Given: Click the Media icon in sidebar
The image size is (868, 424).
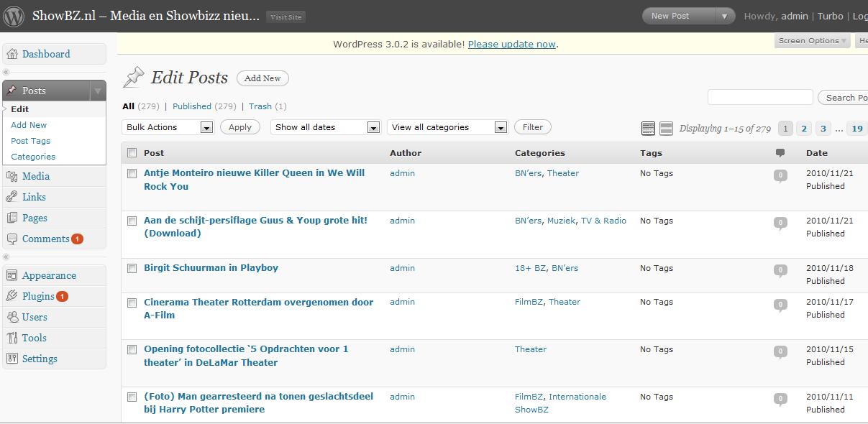Looking at the screenshot, I should tap(12, 176).
